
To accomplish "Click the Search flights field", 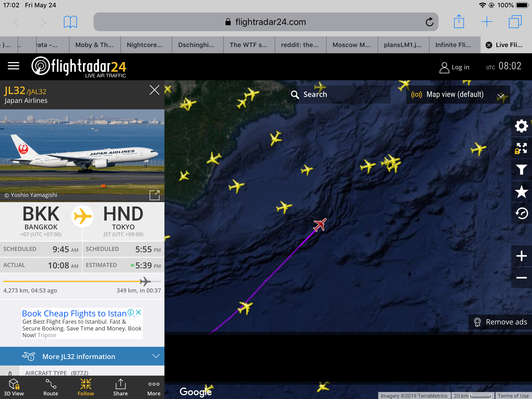I will coord(339,95).
